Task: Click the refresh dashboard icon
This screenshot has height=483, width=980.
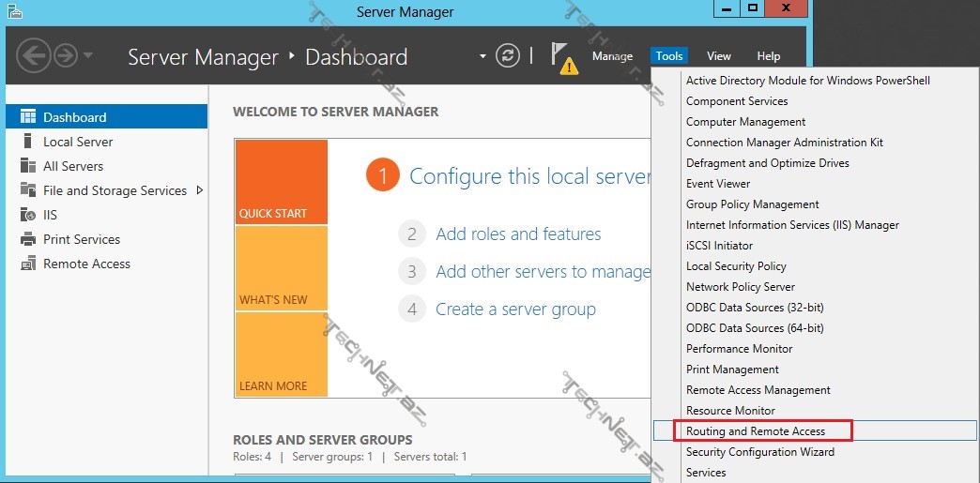Action: (x=508, y=55)
